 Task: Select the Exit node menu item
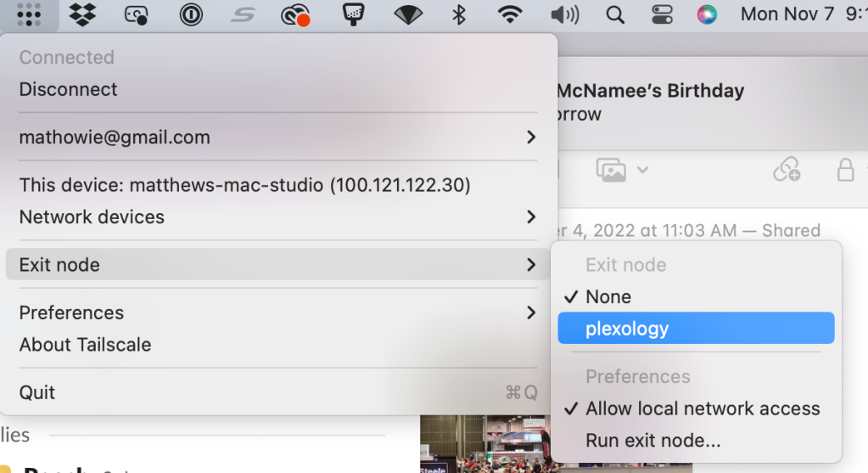pyautogui.click(x=278, y=265)
